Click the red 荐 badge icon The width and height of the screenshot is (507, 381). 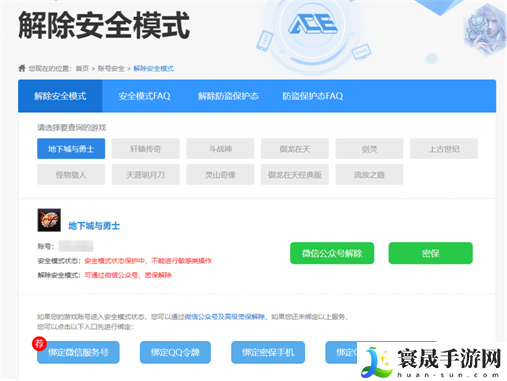click(x=39, y=343)
